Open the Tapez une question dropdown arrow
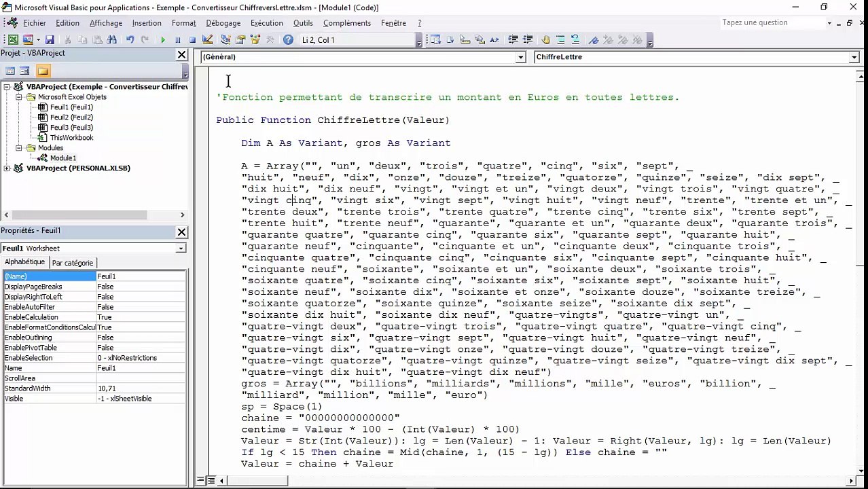The height and width of the screenshot is (489, 868). [829, 23]
